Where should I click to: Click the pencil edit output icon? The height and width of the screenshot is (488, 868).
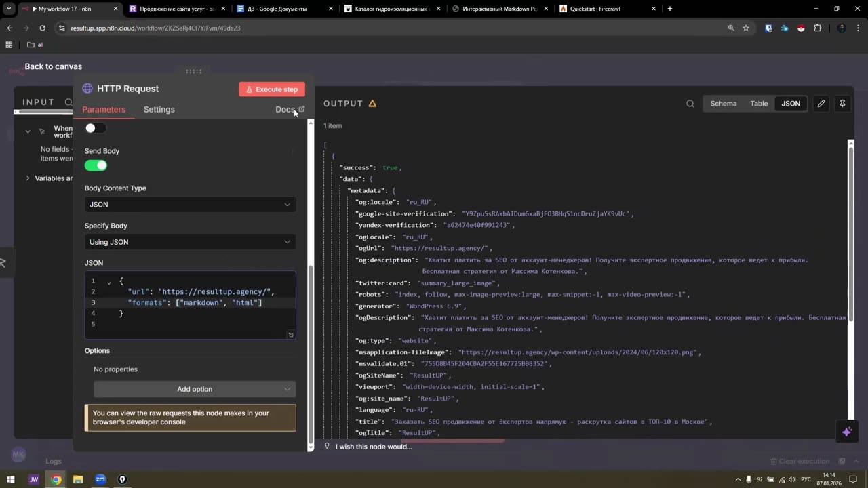(821, 104)
